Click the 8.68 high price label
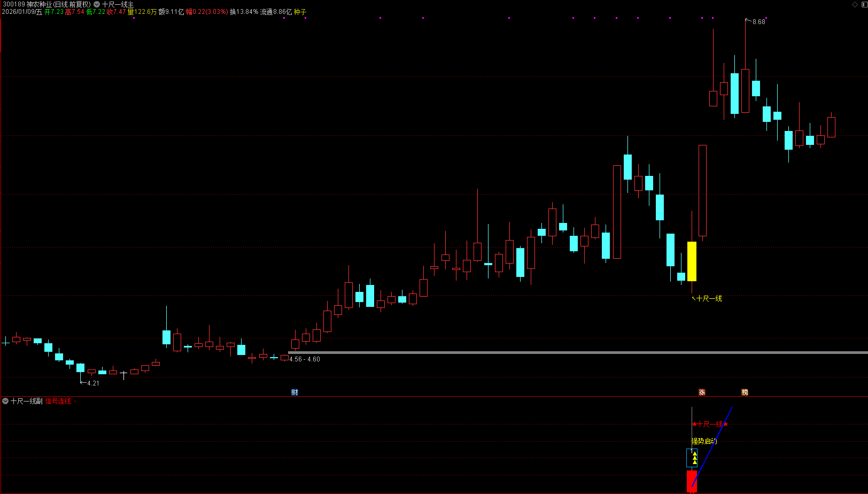Image resolution: width=868 pixels, height=494 pixels. pyautogui.click(x=758, y=22)
